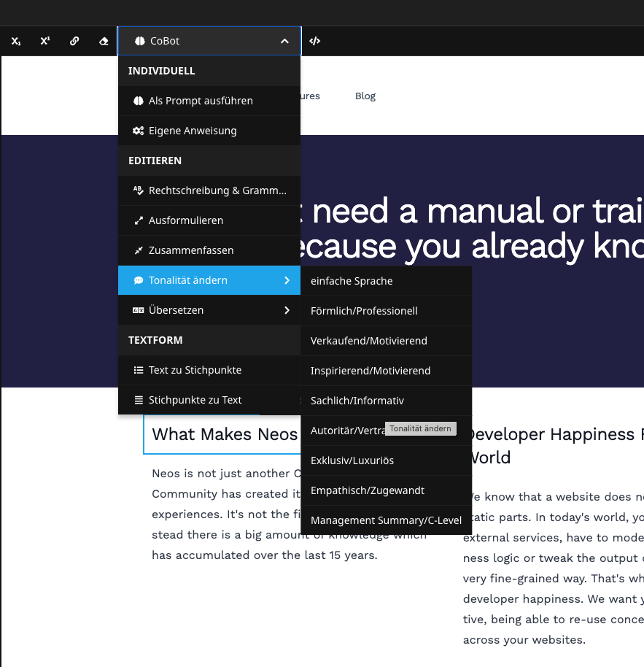Open the HTML code view icon
This screenshot has height=667, width=644.
[x=314, y=41]
